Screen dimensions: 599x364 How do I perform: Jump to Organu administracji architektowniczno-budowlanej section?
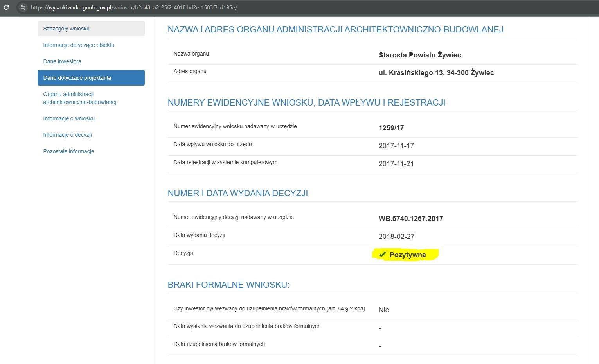(80, 98)
